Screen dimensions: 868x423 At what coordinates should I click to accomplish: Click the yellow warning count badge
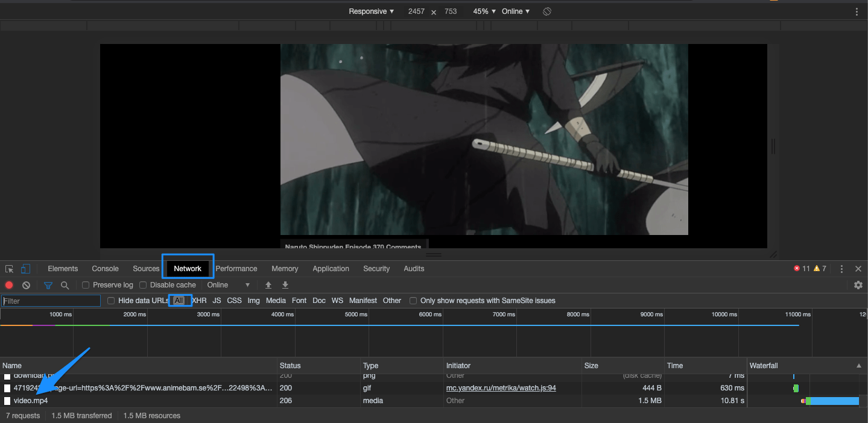[820, 269]
